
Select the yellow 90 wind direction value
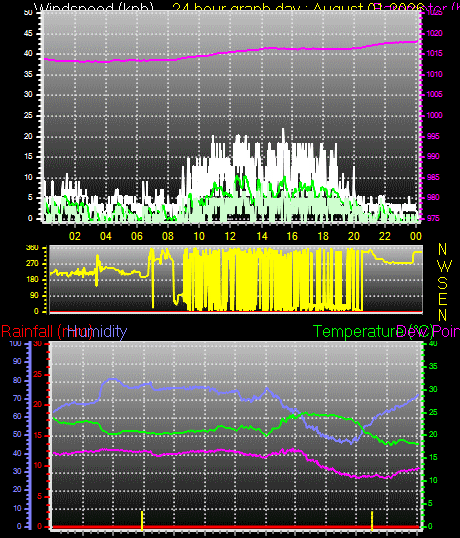click(34, 295)
